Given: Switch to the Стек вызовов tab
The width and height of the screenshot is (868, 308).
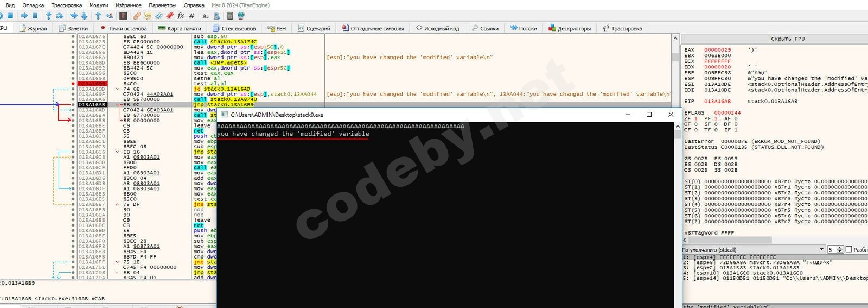Looking at the screenshot, I should pos(234,28).
